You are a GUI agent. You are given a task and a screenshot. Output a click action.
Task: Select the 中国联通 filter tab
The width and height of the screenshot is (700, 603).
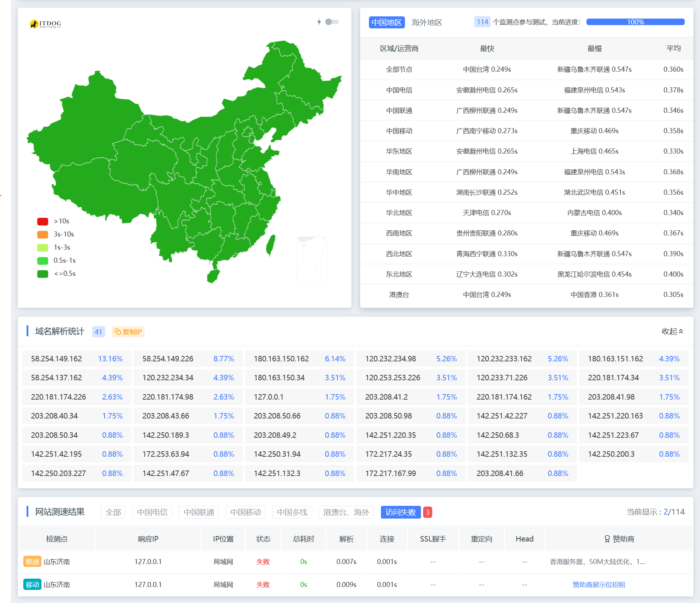(199, 512)
